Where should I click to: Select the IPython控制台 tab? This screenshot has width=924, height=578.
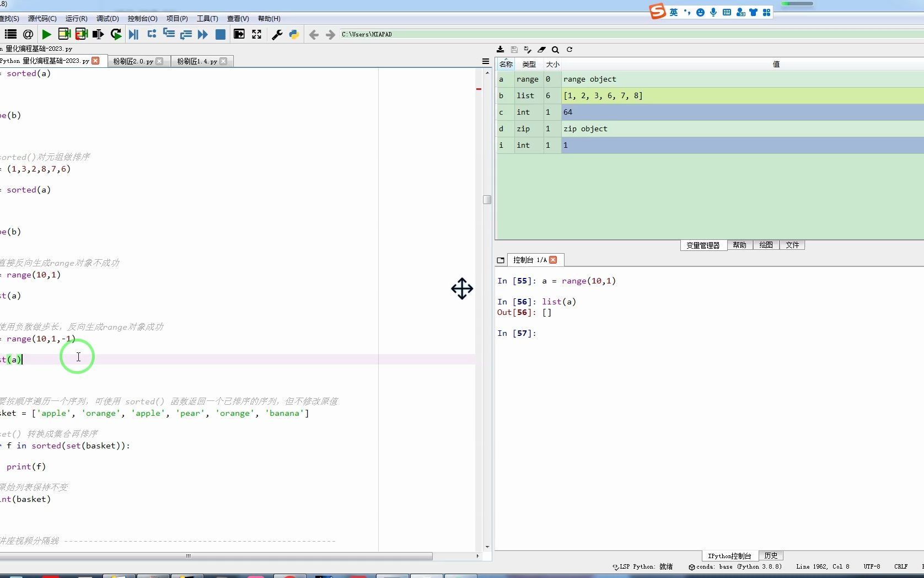(x=729, y=555)
